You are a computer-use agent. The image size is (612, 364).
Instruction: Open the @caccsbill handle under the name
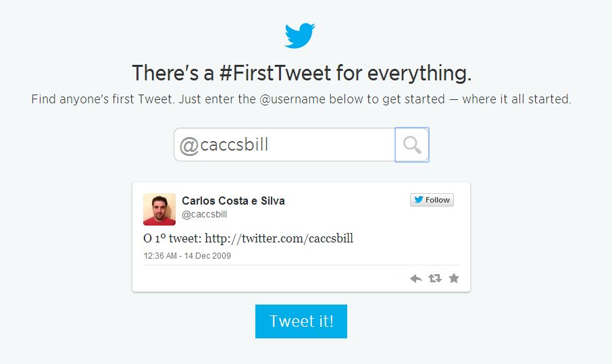(x=204, y=214)
